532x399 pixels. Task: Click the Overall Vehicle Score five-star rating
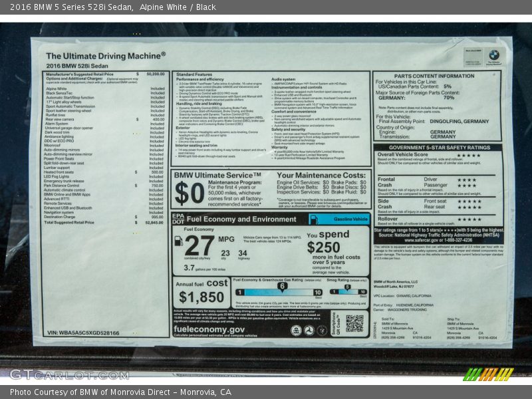469,156
